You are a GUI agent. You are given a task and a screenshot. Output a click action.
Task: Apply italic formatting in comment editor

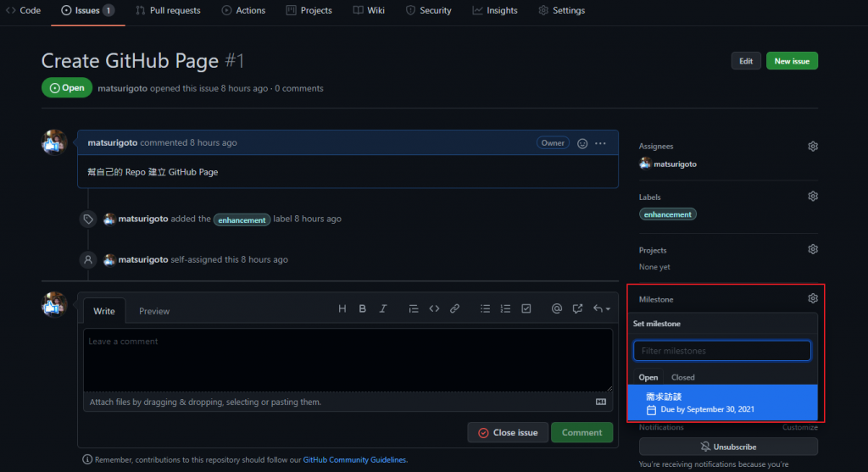383,308
